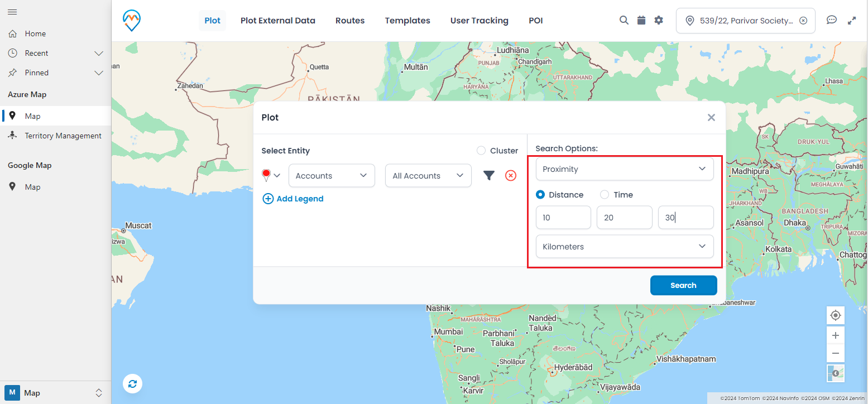Click the refresh icon on map
Screen dimensions: 868x404
(x=132, y=384)
